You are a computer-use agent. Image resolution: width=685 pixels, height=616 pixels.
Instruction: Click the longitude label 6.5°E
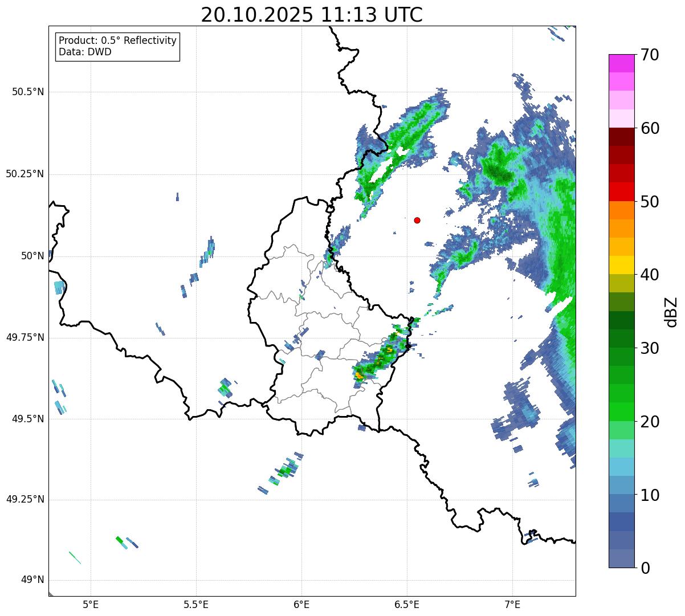[x=407, y=604]
